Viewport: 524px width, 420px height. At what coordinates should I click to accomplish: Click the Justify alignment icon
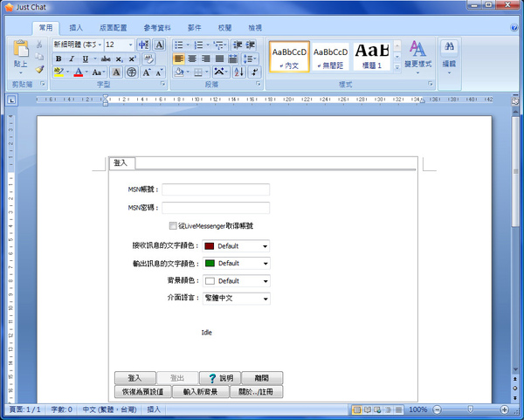(x=219, y=59)
